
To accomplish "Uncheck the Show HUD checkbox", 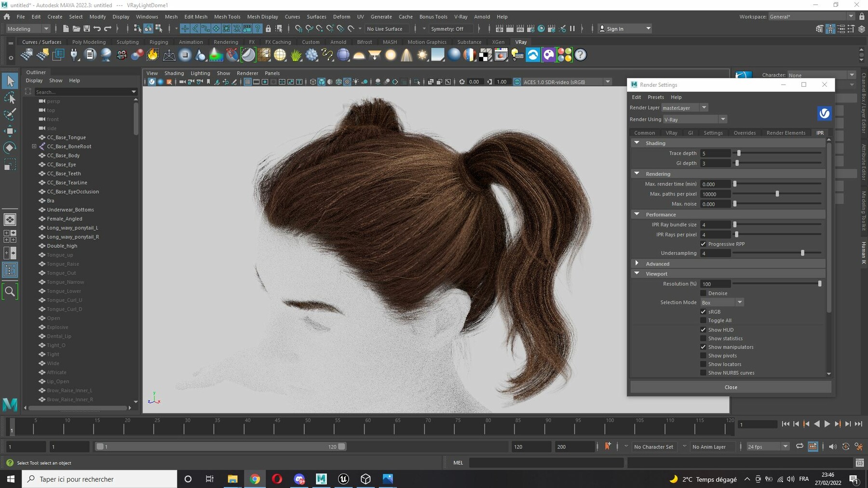I will point(703,330).
